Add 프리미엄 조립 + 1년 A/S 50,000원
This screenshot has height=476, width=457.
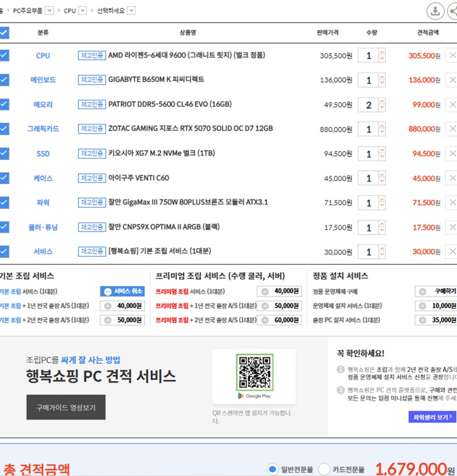pos(279,305)
